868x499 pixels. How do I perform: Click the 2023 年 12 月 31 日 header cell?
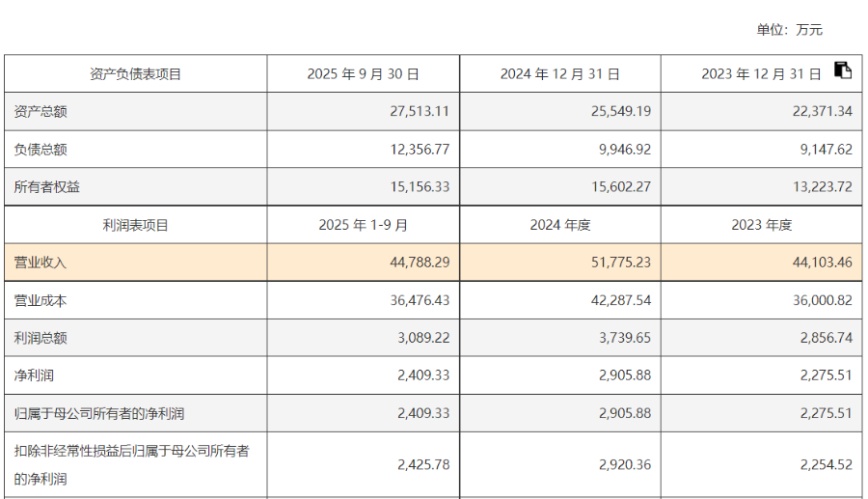pos(761,74)
